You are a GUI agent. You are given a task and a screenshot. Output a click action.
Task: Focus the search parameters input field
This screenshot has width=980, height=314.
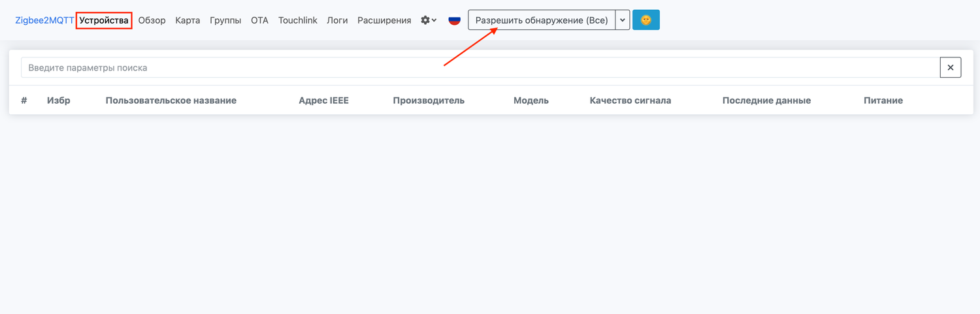(480, 67)
